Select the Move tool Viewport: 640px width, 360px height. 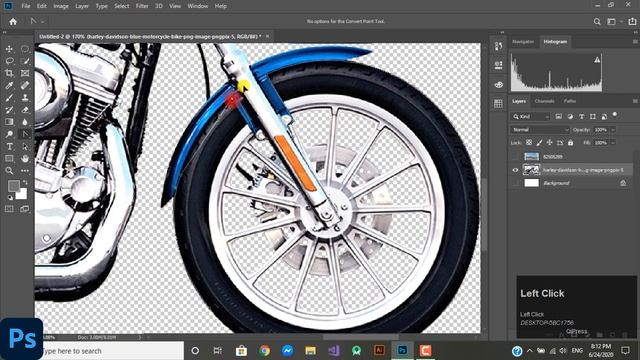coord(9,49)
